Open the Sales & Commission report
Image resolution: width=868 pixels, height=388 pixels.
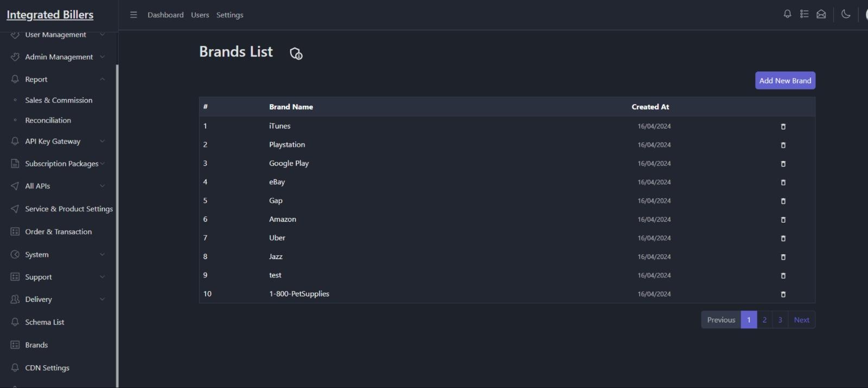click(x=59, y=100)
